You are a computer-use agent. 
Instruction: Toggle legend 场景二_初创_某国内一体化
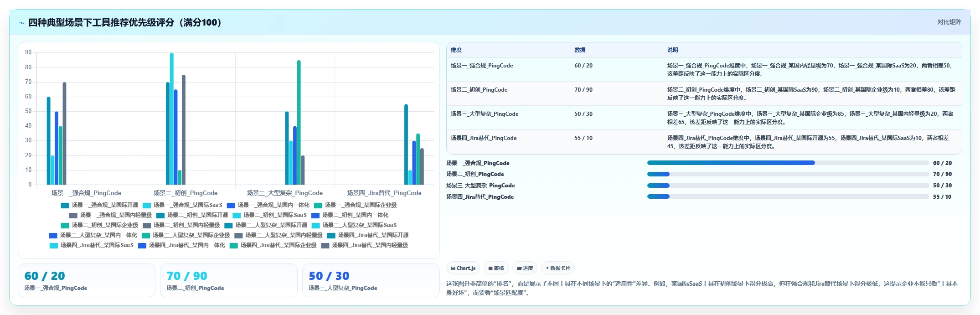(x=350, y=215)
